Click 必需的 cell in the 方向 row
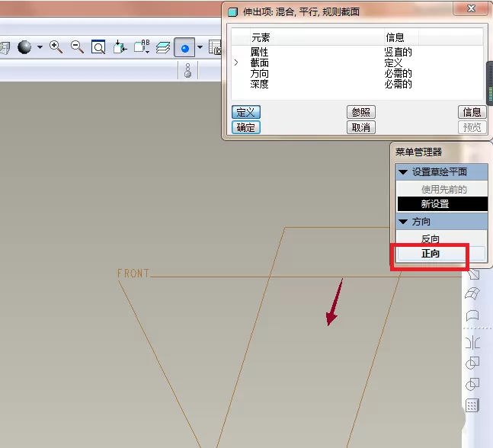Screen dimensions: 493x448 (x=398, y=74)
